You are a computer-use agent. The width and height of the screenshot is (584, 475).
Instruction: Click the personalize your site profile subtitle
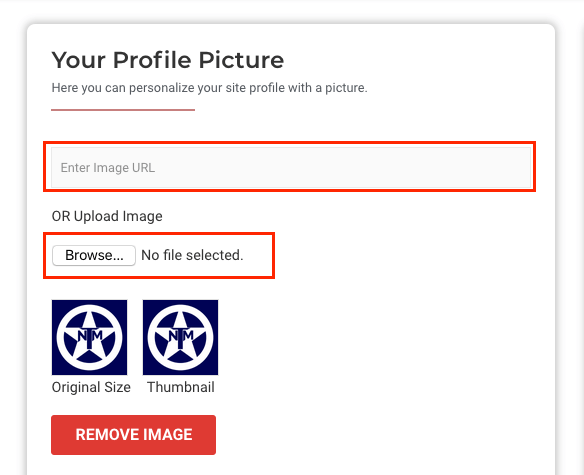pyautogui.click(x=209, y=88)
